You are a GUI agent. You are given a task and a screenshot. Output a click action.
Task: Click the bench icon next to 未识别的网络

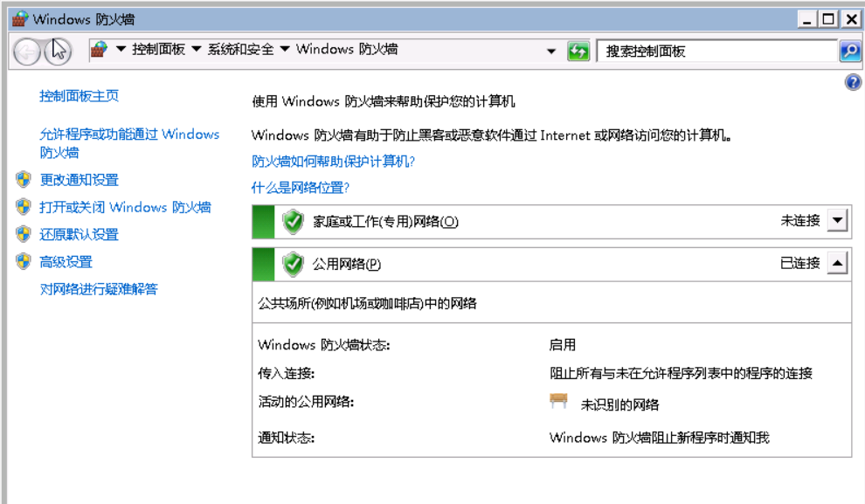click(x=559, y=401)
